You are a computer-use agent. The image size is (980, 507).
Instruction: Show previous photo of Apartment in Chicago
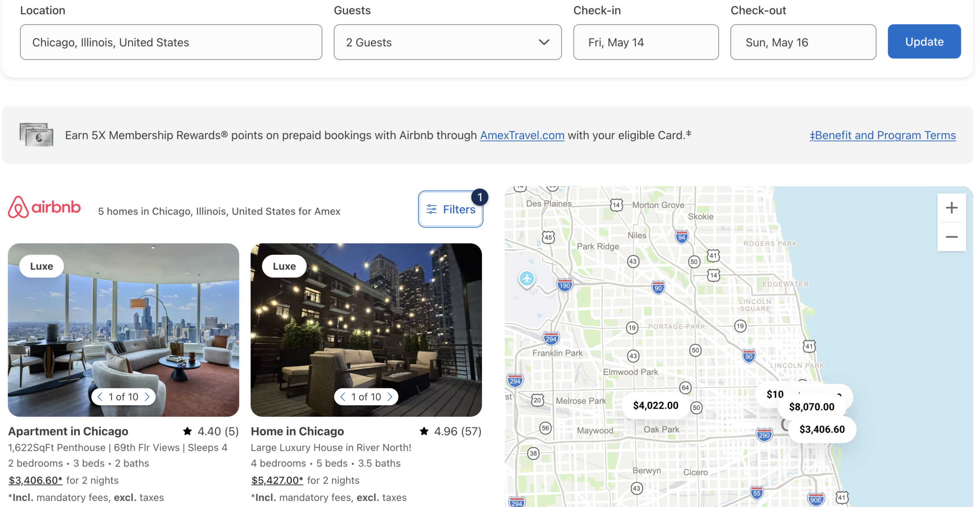pyautogui.click(x=100, y=397)
